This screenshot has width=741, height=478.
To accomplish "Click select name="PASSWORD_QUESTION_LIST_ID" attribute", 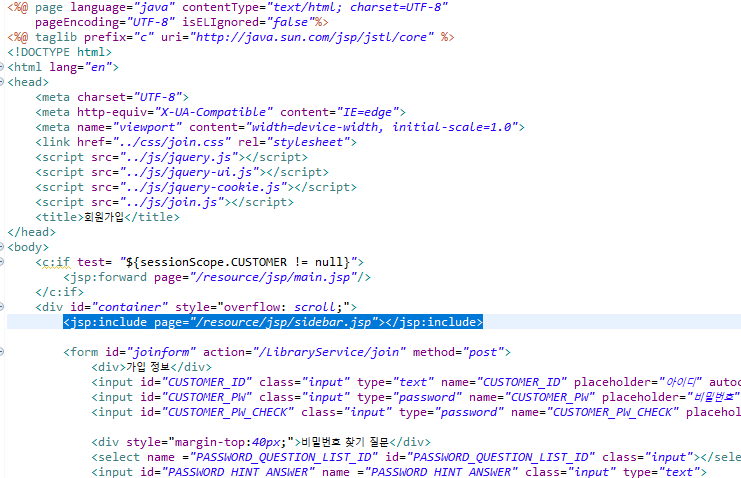I will coord(262,457).
